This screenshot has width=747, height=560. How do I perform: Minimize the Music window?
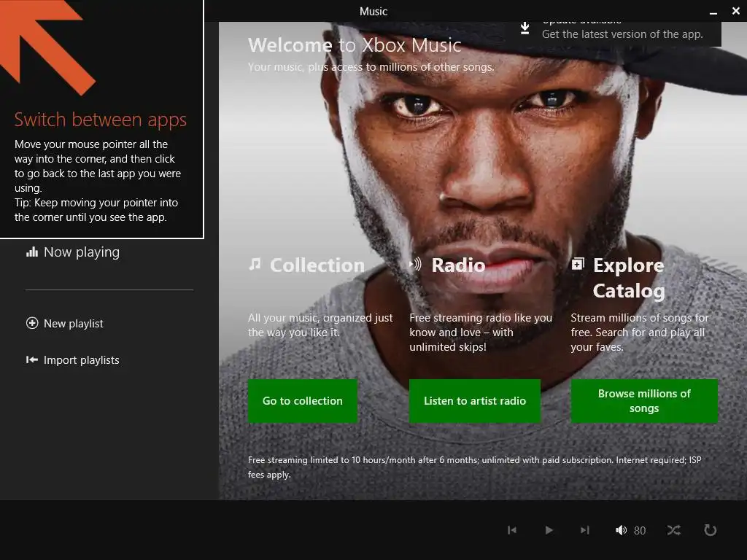pos(713,12)
